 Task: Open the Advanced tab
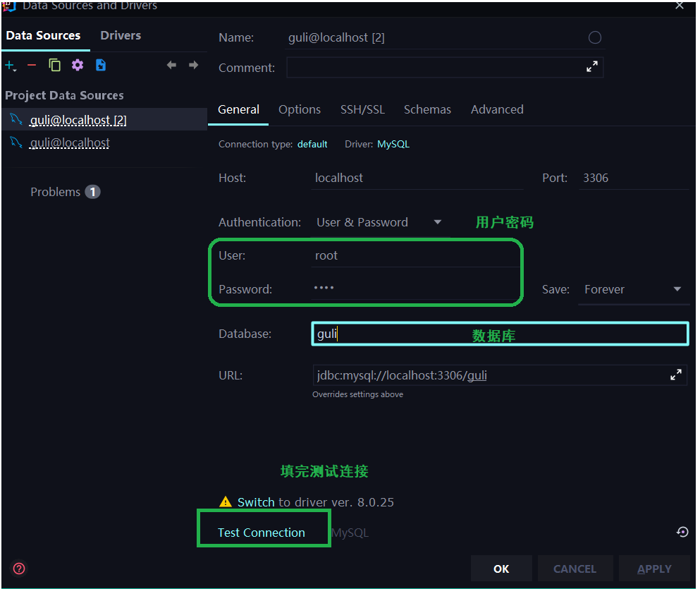(x=497, y=109)
